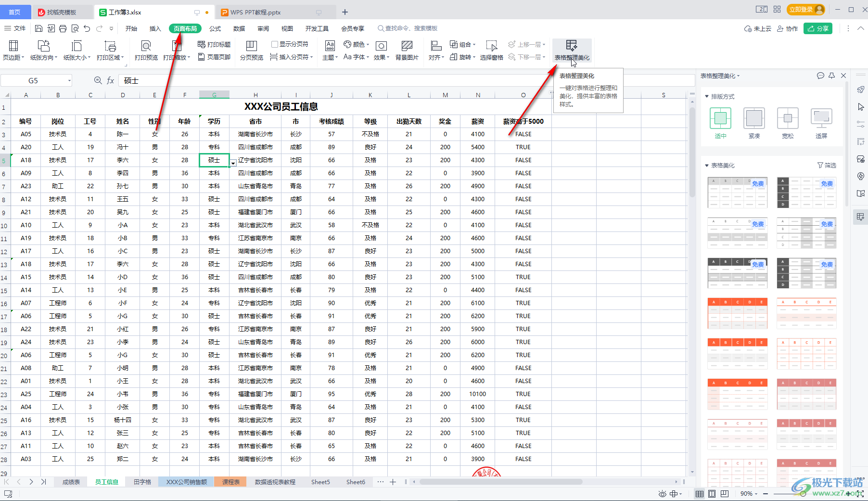Image resolution: width=868 pixels, height=501 pixels.
Task: Click the cursor selection icon in right sidebar
Action: 861,107
